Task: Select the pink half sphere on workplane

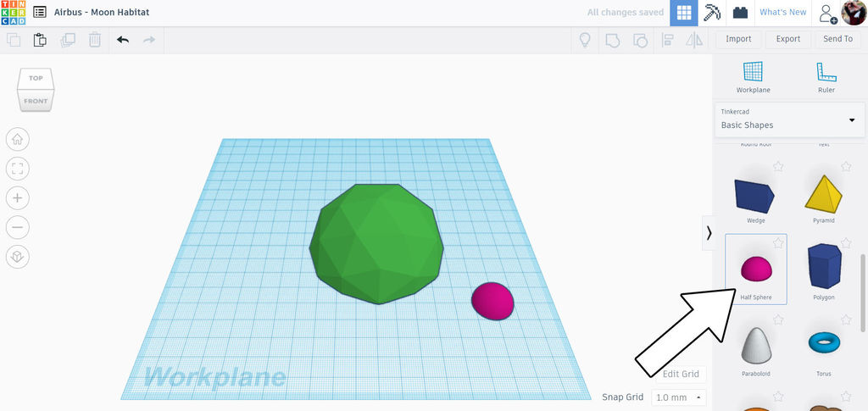Action: click(492, 301)
